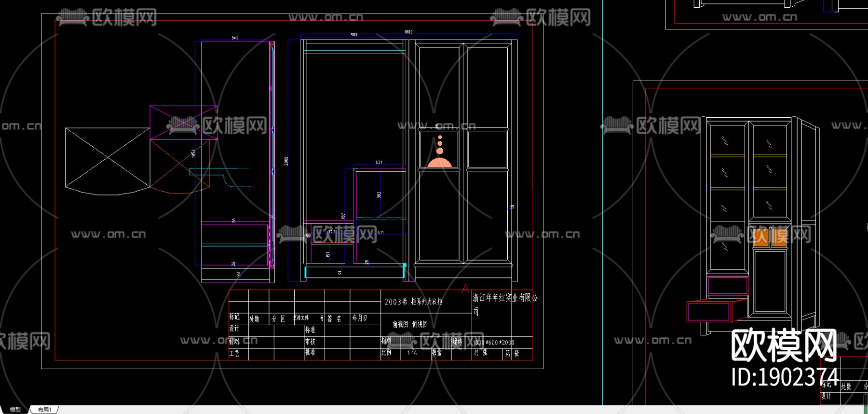Select the 工艺 row label
The height and width of the screenshot is (414, 868).
coord(234,354)
